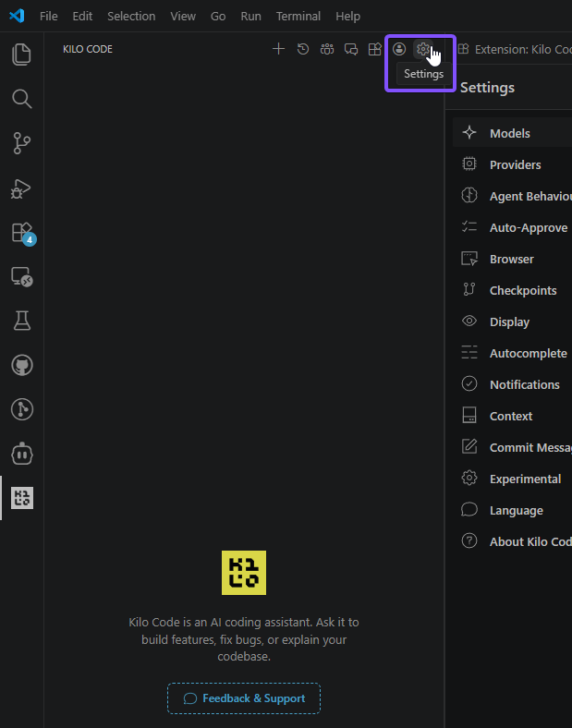Screen dimensions: 572x728
Task: Open the File menu
Action: pyautogui.click(x=49, y=17)
